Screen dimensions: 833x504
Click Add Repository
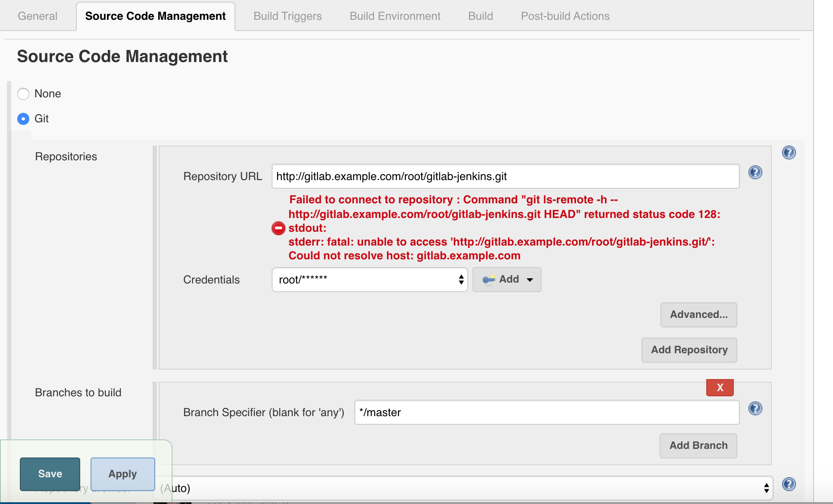[689, 350]
